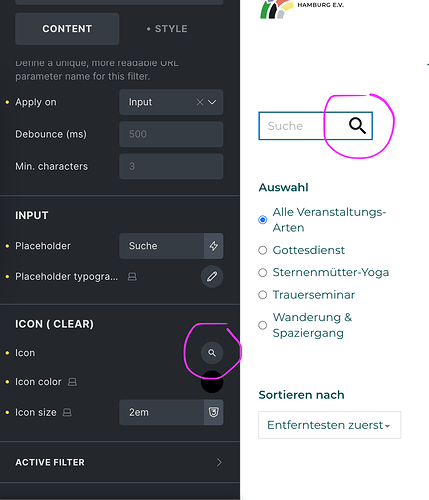Select Alle Veranstaltungs-Arten radio option
Image resolution: width=429 pixels, height=500 pixels.
pos(263,220)
